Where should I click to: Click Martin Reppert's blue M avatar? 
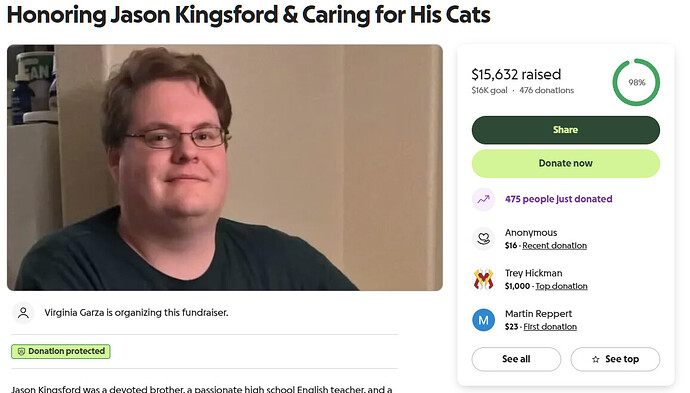tap(483, 320)
